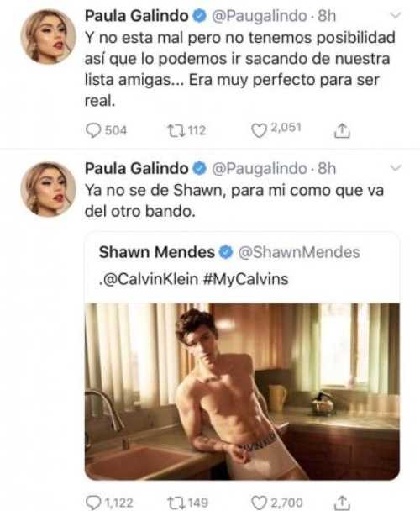Open the Paula Galindo name on first tweet

click(137, 16)
